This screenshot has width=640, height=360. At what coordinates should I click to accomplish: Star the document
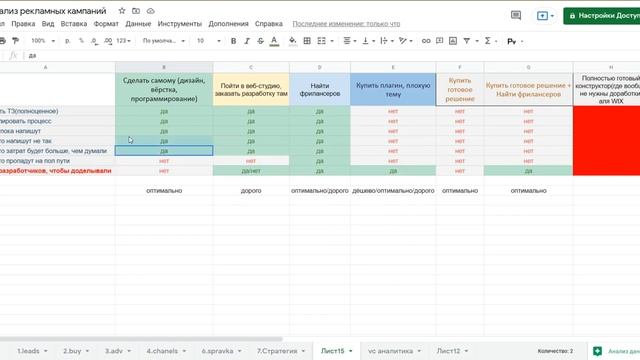(122, 11)
